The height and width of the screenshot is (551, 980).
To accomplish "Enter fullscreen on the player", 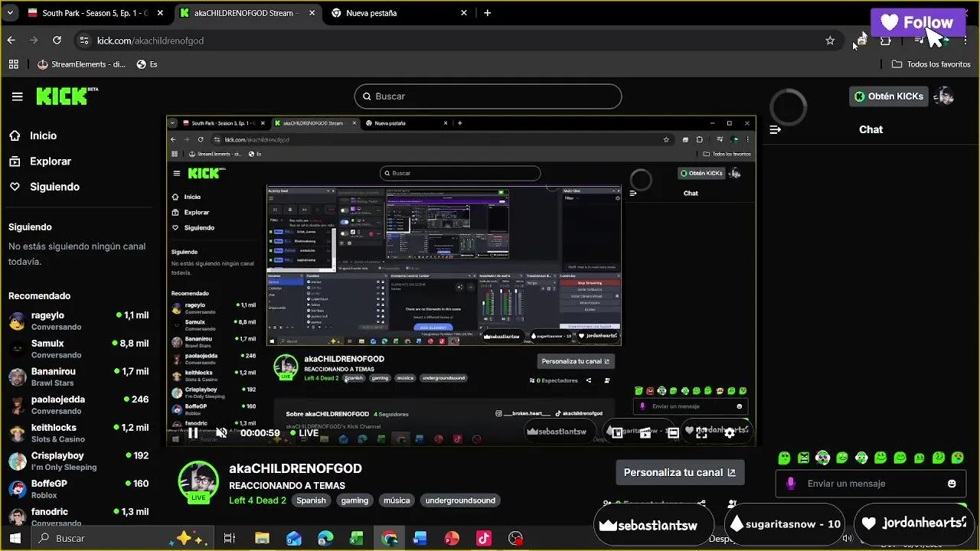I will pyautogui.click(x=701, y=433).
